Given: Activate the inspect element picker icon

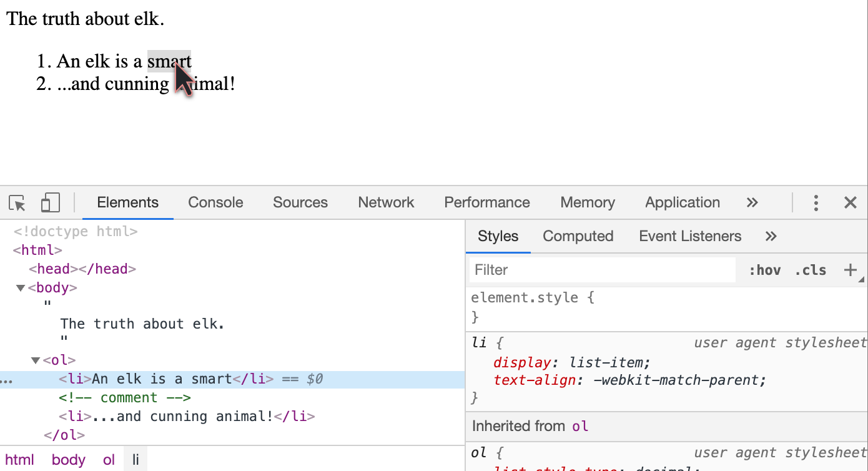Looking at the screenshot, I should point(17,203).
